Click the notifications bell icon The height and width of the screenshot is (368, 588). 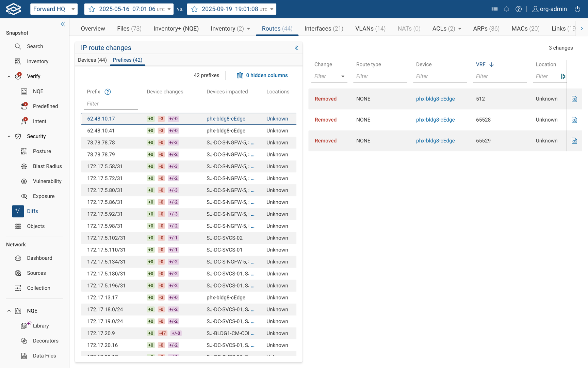click(x=506, y=9)
